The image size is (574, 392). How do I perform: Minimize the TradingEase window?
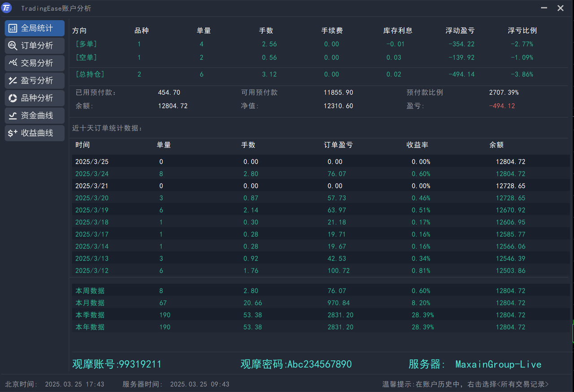coord(544,8)
